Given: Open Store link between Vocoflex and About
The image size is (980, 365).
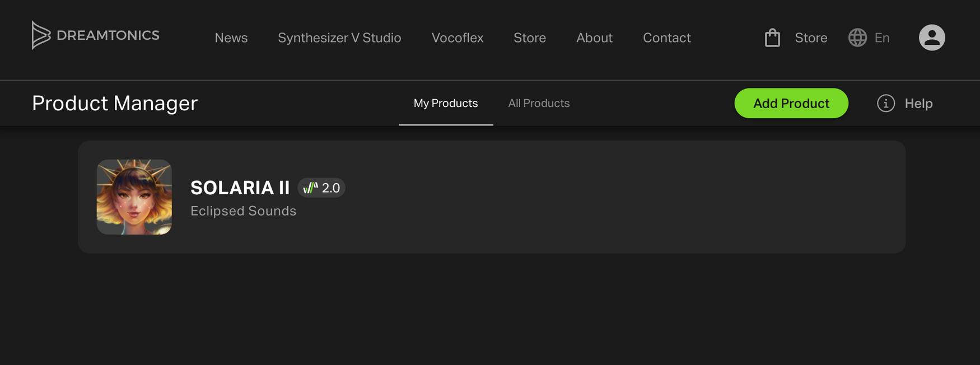Looking at the screenshot, I should pos(530,38).
